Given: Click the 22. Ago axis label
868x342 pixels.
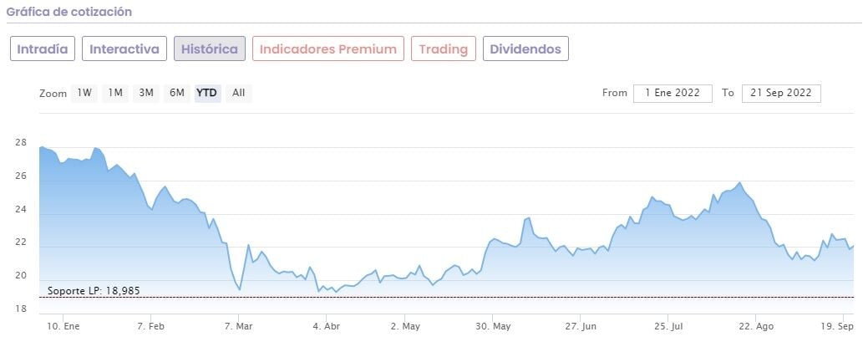Looking at the screenshot, I should pos(756,327).
